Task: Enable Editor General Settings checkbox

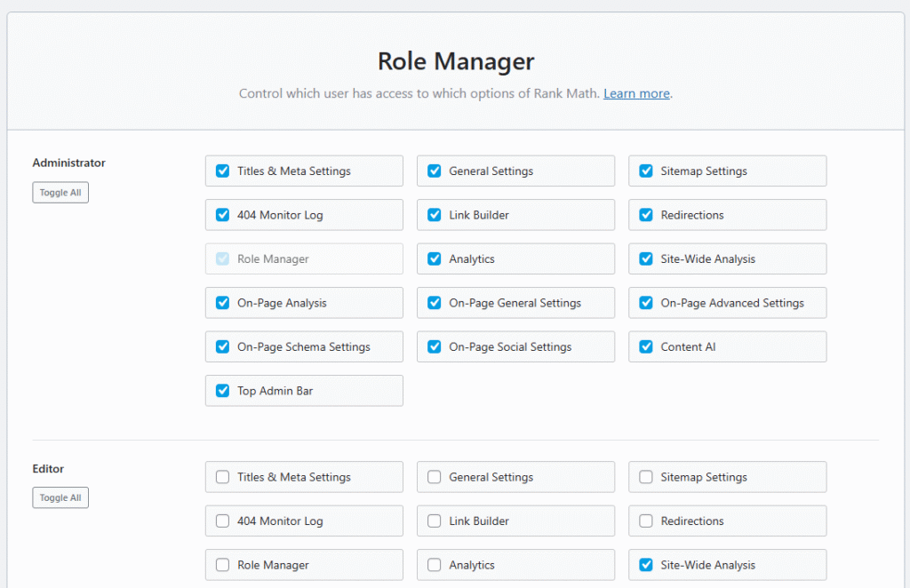Action: [x=434, y=477]
